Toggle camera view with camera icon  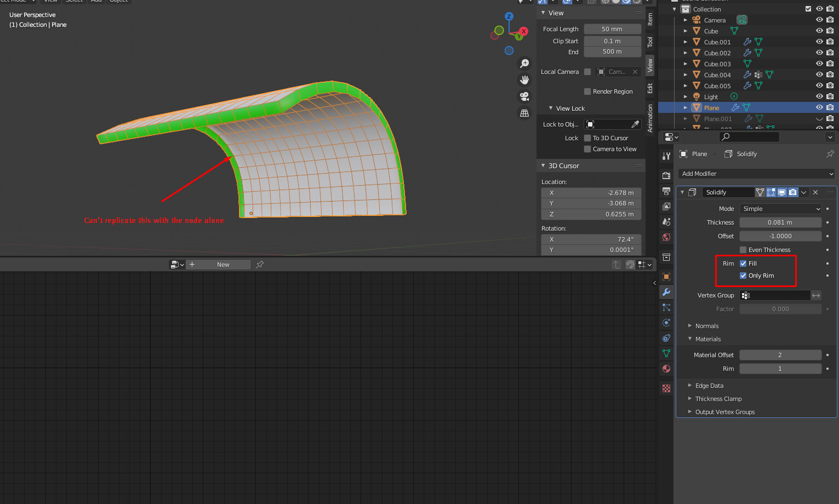point(524,96)
